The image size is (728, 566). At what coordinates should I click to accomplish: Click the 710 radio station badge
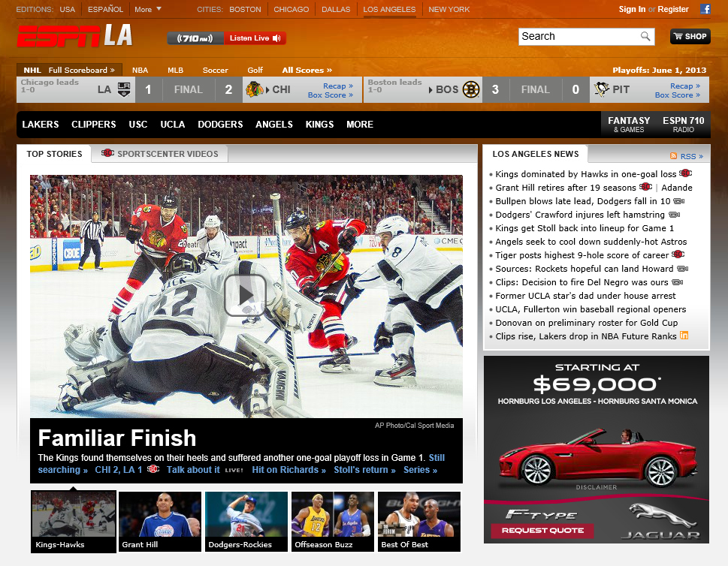pos(195,38)
